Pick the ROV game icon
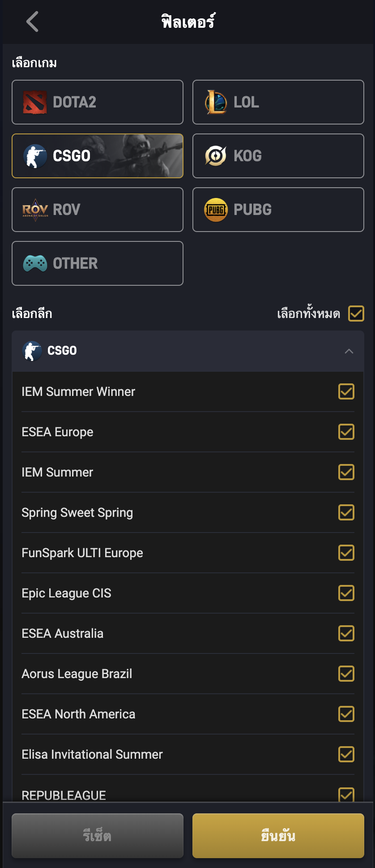Image resolution: width=375 pixels, height=868 pixels. (35, 210)
